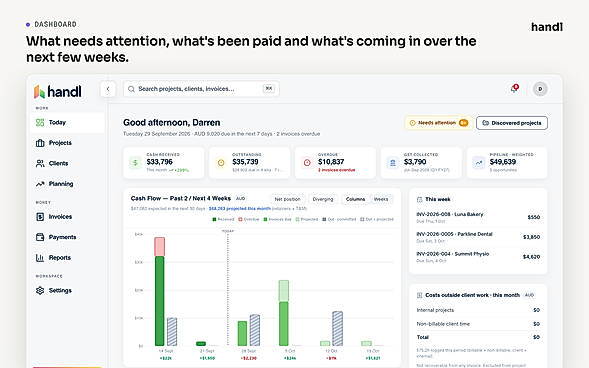Viewport: 589px width, 368px height.
Task: Click the Invoices dollar document icon
Action: click(40, 217)
